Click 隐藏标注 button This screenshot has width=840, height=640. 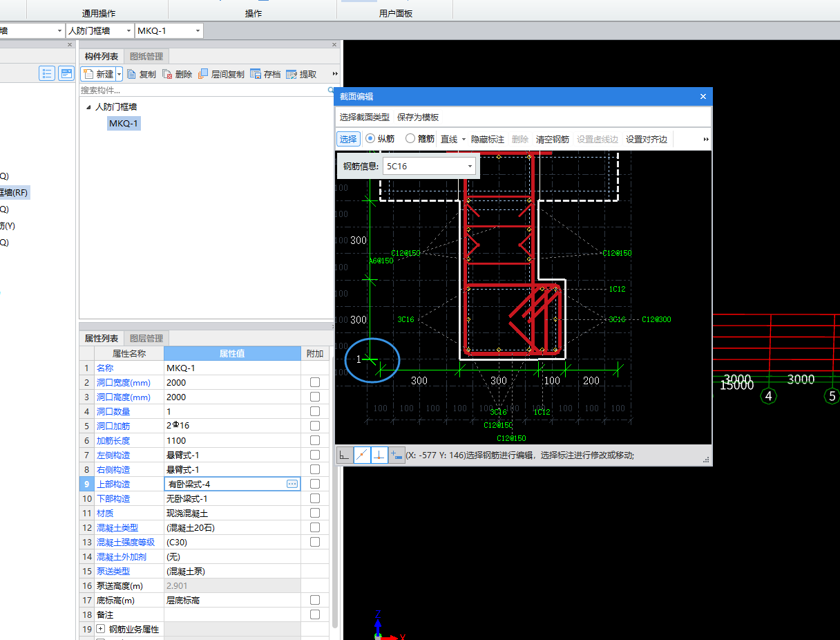(488, 139)
